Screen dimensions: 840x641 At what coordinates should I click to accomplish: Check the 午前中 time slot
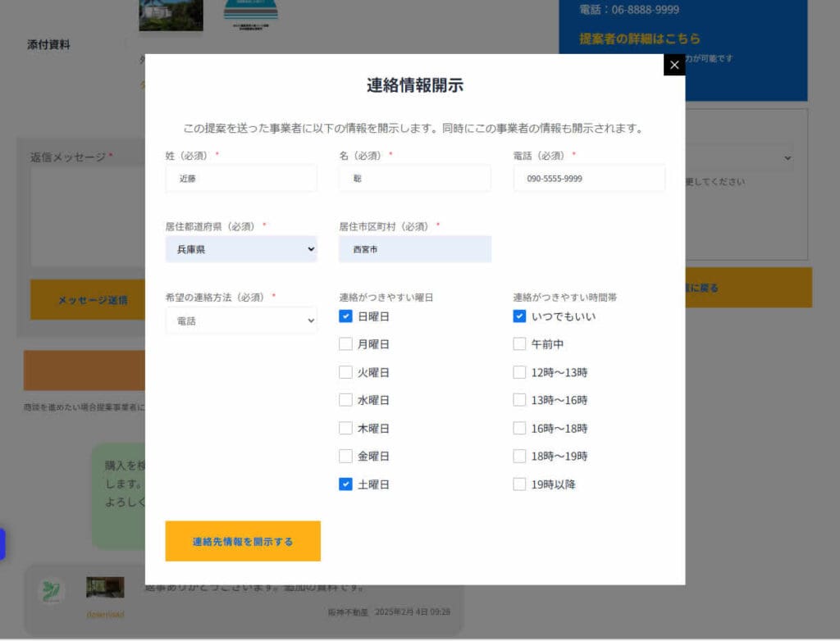[519, 344]
